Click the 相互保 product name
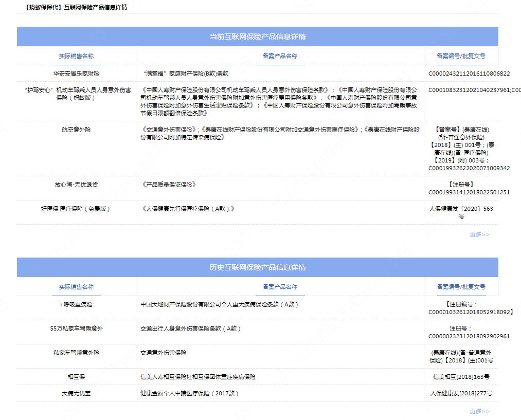The width and height of the screenshot is (521, 420). pyautogui.click(x=77, y=377)
